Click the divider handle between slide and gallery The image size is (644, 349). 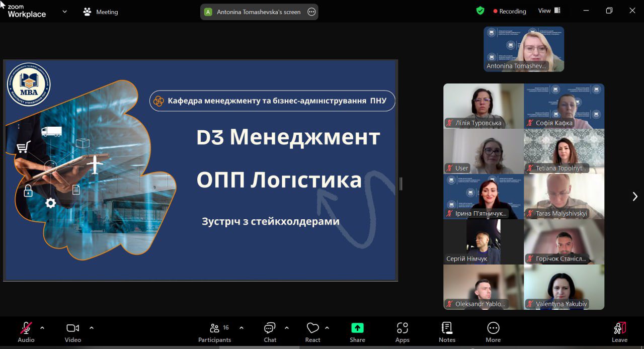401,184
